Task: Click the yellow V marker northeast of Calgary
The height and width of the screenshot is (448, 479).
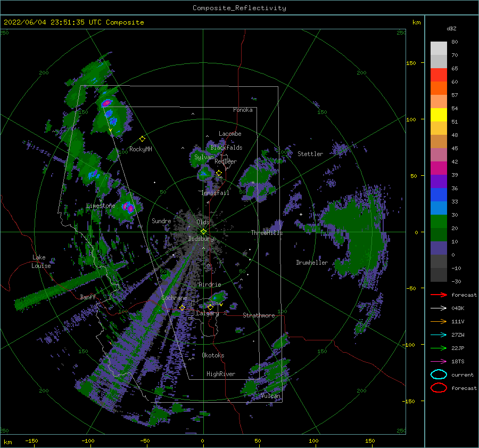Action: pyautogui.click(x=221, y=305)
